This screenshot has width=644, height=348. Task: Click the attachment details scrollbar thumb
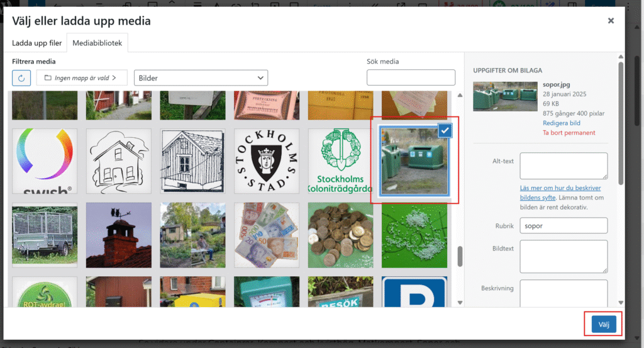(621, 123)
